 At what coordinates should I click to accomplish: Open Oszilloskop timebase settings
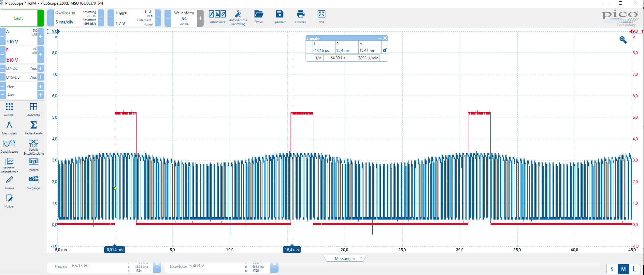point(76,18)
